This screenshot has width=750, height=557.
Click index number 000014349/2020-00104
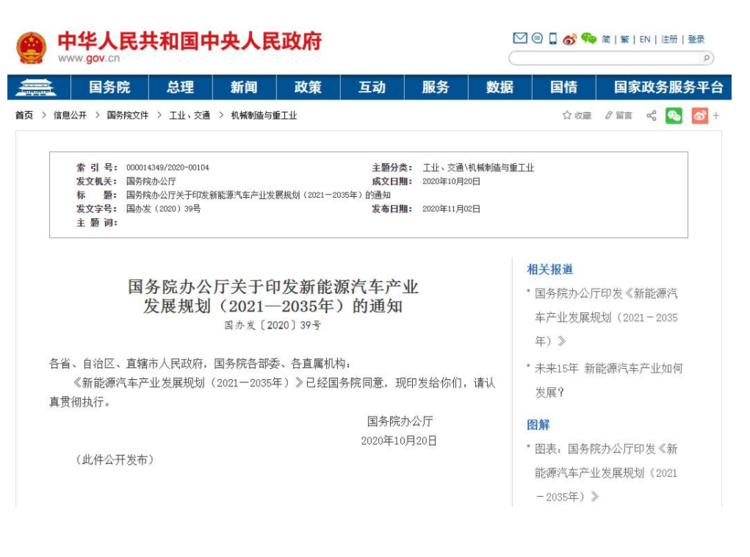click(167, 167)
